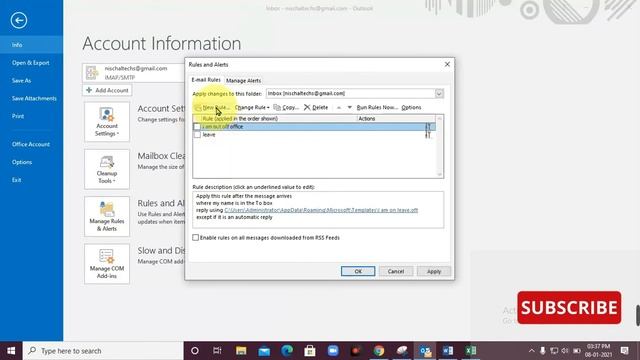640x360 pixels.
Task: Click Run Rules Now
Action: click(377, 107)
